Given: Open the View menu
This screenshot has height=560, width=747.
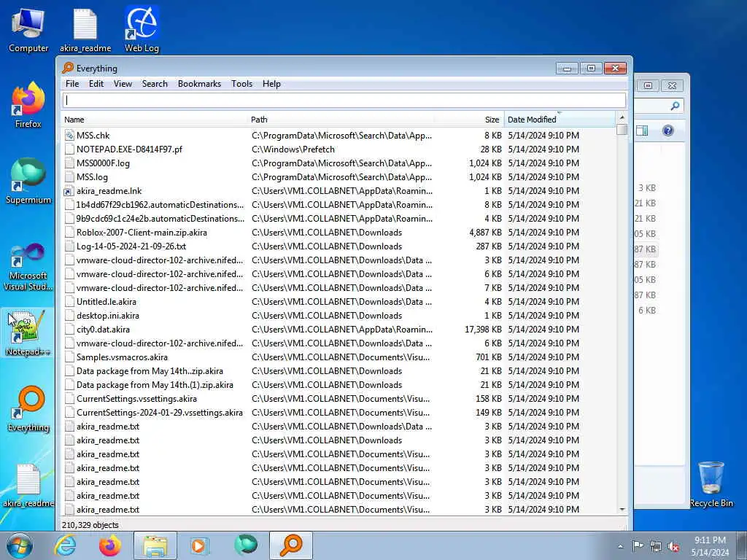Looking at the screenshot, I should (123, 84).
